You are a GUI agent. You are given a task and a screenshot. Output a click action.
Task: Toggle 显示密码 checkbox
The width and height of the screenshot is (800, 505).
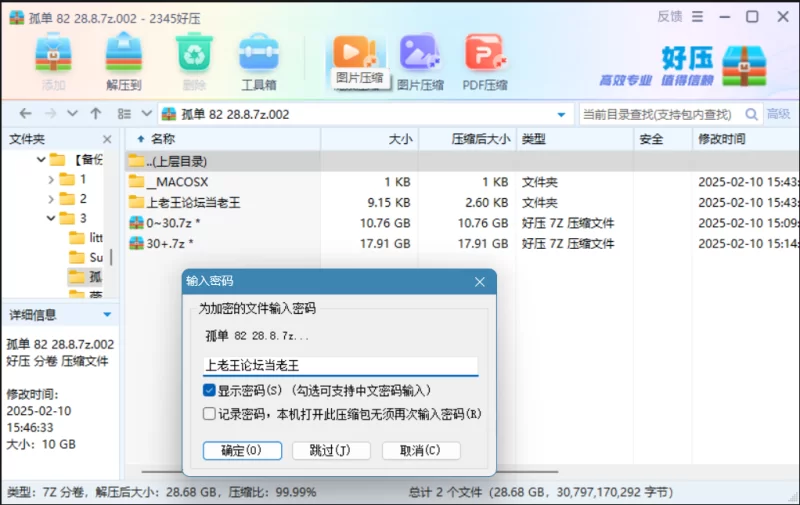209,390
